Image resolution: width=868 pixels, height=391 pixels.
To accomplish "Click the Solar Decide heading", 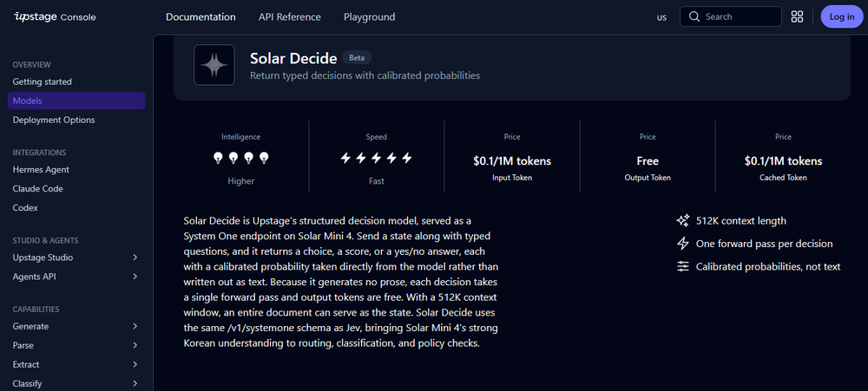I will [x=293, y=58].
